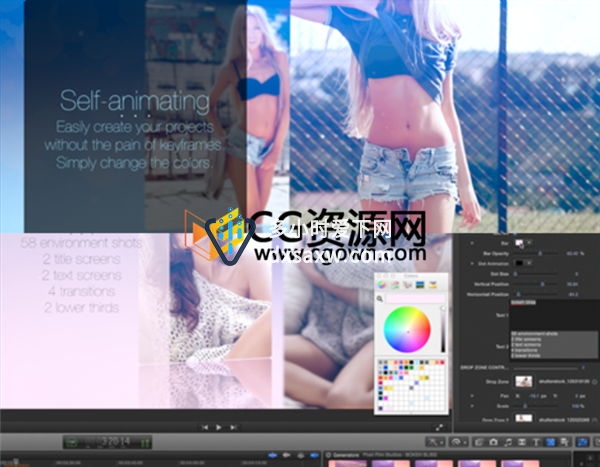The height and width of the screenshot is (467, 600).
Task: Open the Bar color well
Action: 519,243
